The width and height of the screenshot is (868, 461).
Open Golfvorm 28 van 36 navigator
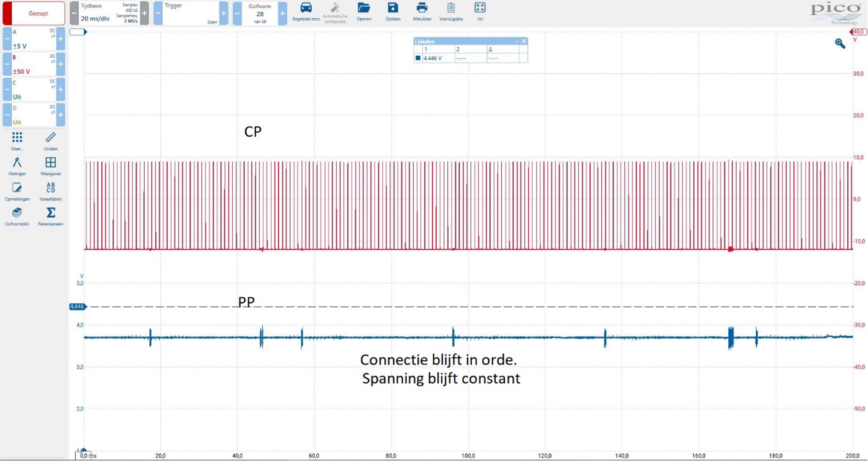260,14
